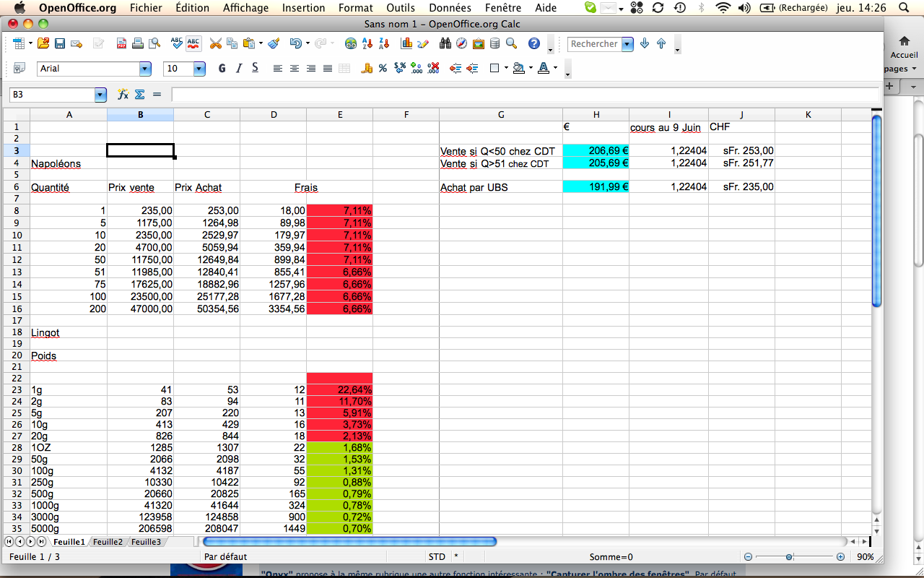Click the Cut scissors icon
This screenshot has width=924, height=578.
click(215, 44)
